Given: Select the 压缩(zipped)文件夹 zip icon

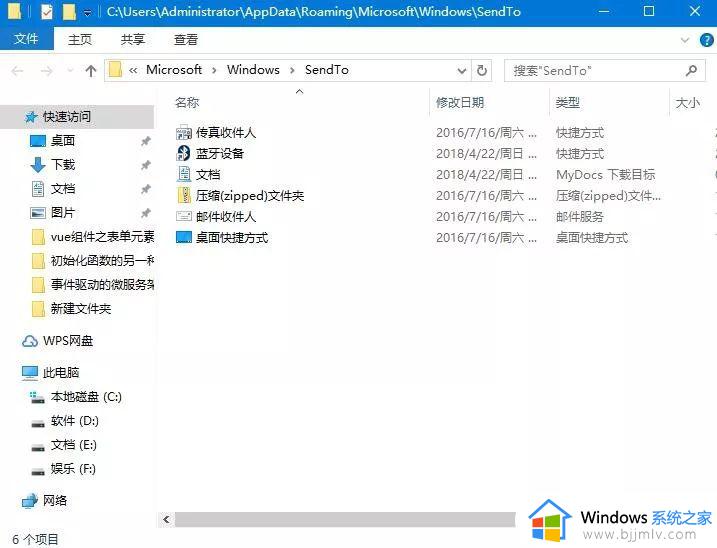Looking at the screenshot, I should pyautogui.click(x=184, y=195).
